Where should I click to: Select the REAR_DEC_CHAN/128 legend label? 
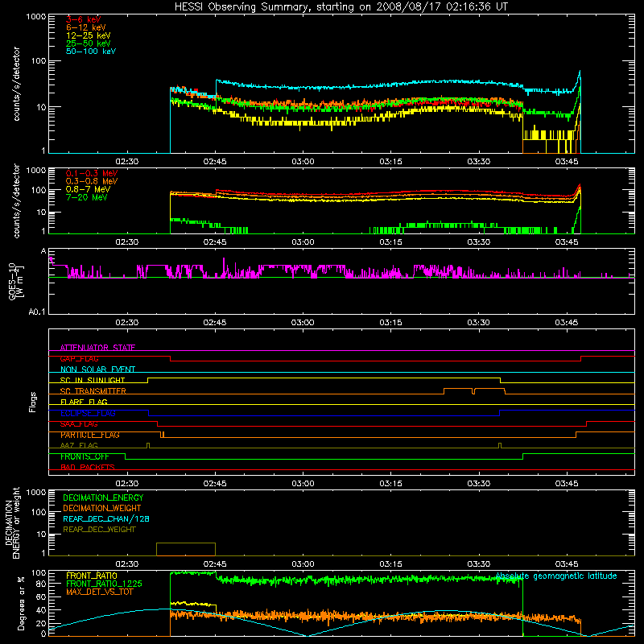(106, 518)
